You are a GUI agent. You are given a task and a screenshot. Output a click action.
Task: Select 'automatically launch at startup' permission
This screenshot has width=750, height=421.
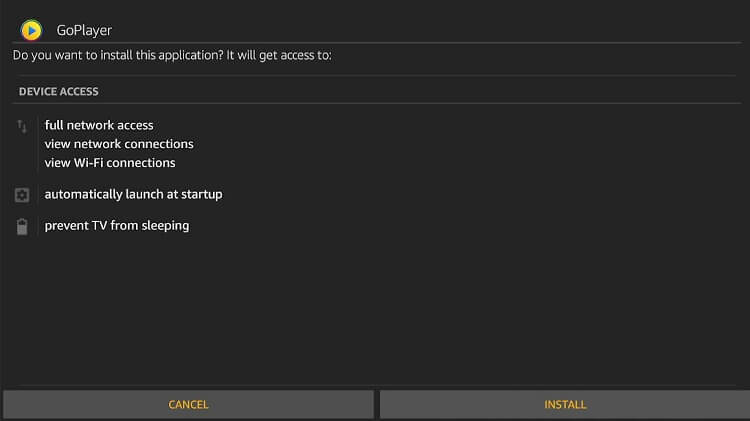(x=133, y=194)
